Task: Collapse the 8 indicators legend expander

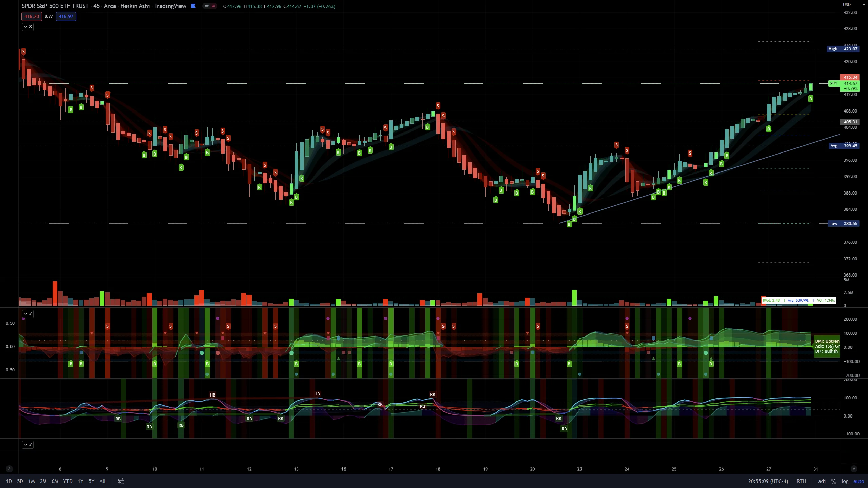Action: point(28,27)
